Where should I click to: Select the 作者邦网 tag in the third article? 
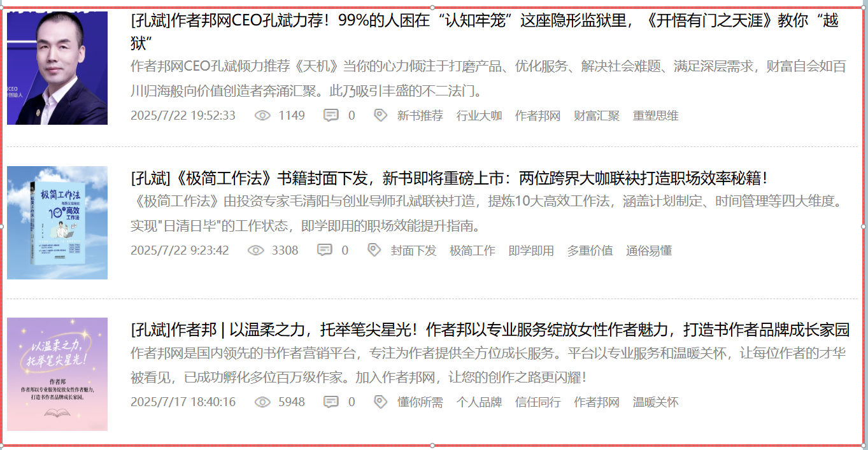point(597,402)
